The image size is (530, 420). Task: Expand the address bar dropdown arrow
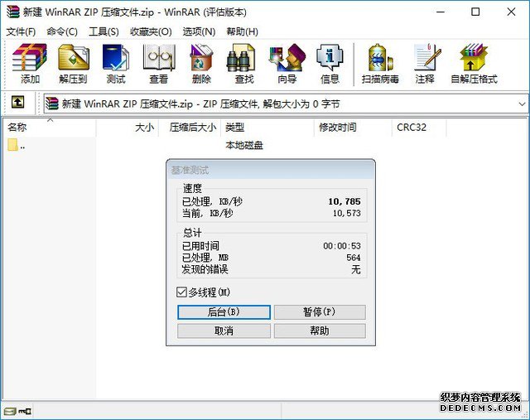[522, 104]
